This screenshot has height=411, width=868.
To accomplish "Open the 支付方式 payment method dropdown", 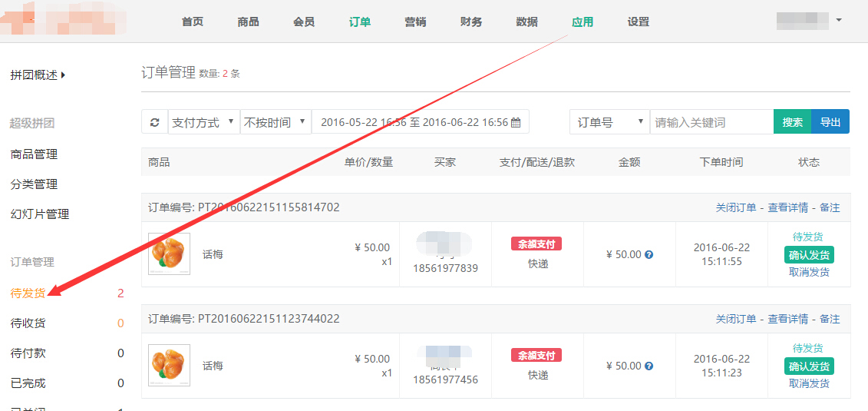I will pos(203,122).
